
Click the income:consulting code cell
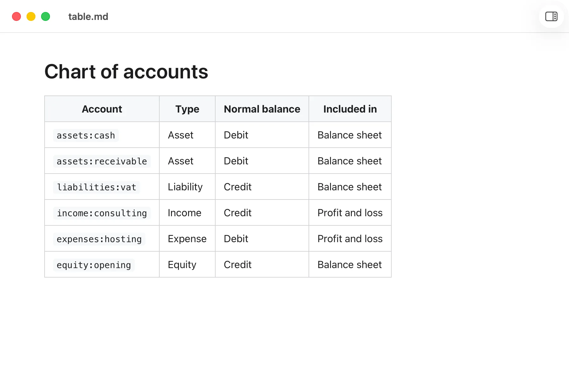point(102,213)
